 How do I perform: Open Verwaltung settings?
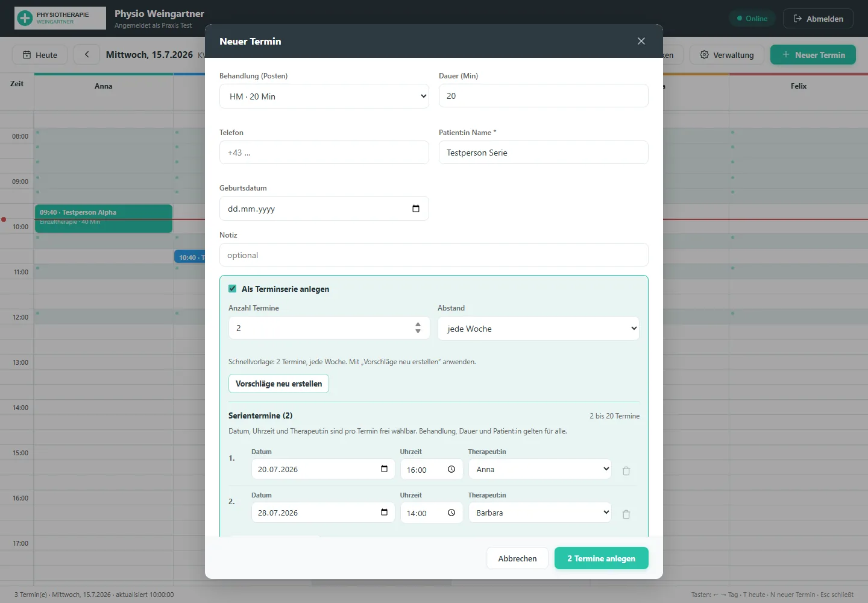pyautogui.click(x=726, y=54)
